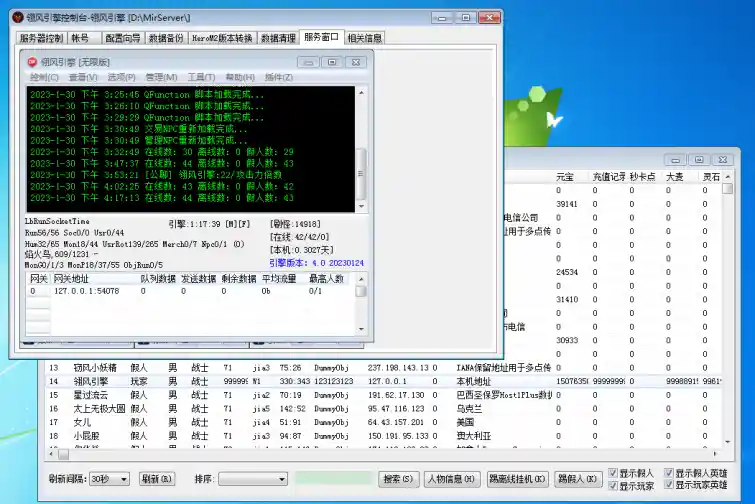Select the player row 小屁股
Screen dimensions: 755x504
click(383, 436)
